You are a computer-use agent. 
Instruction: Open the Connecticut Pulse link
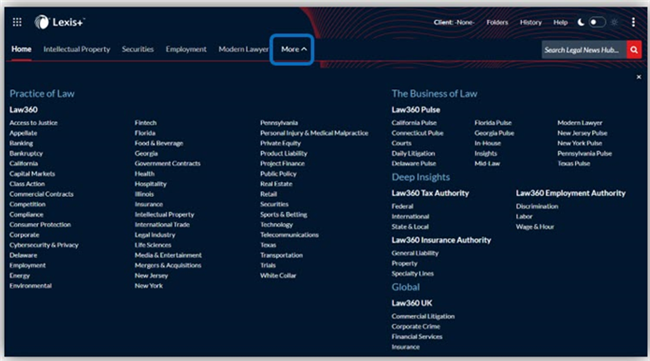[417, 133]
